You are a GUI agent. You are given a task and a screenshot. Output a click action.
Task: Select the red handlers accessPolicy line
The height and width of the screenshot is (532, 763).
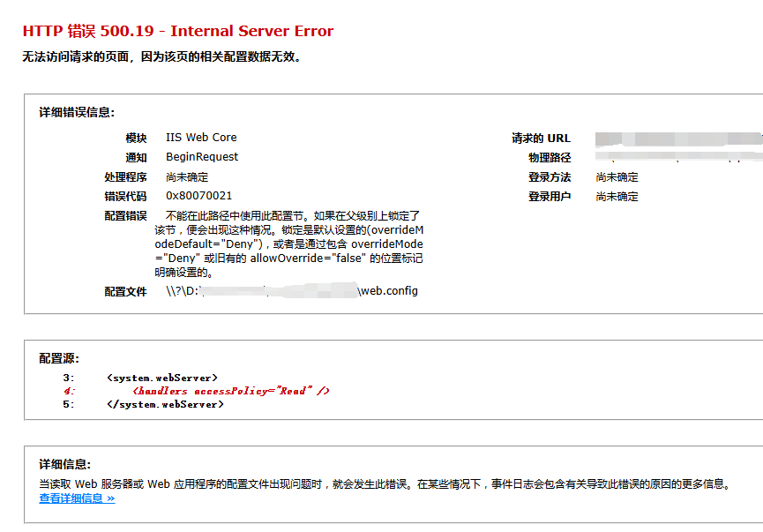tap(230, 391)
